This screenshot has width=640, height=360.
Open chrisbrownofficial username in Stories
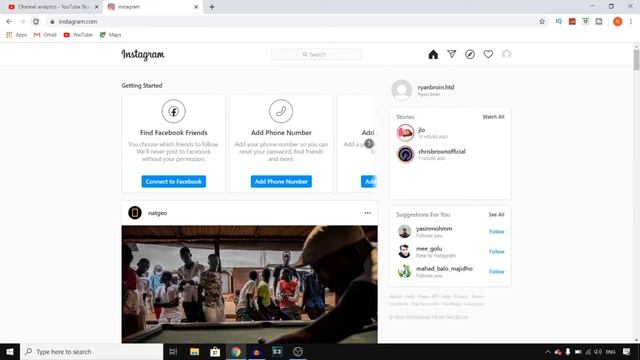tap(442, 151)
